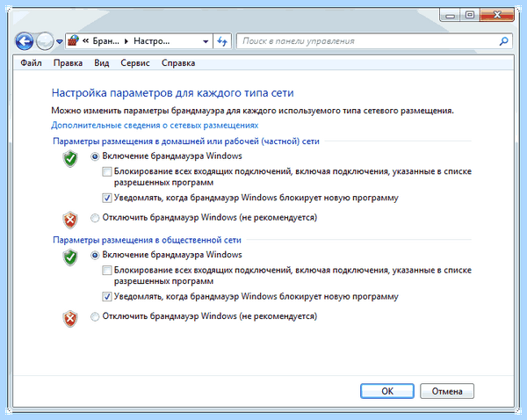Image resolution: width=527 pixels, height=420 pixels.
Task: Select 'Отключить брандмауэр Windows' for private network
Action: point(95,218)
